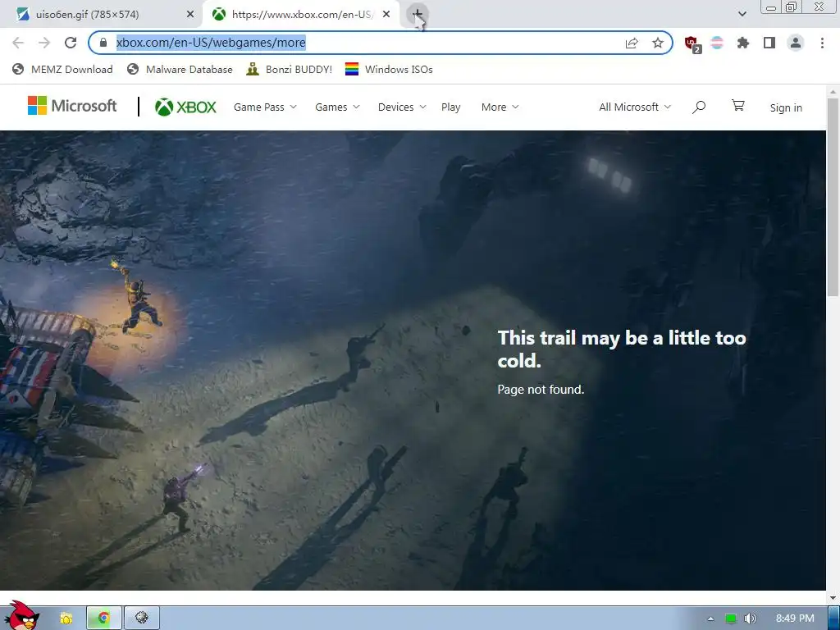Close the uiso6en.gif tab
Viewport: 840px width, 630px height.
coord(190,15)
